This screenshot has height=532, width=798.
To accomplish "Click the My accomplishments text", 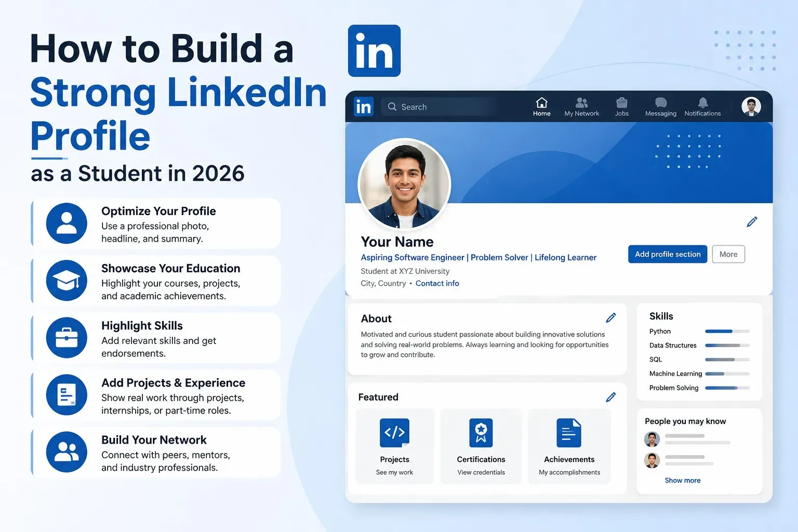I will pyautogui.click(x=569, y=472).
